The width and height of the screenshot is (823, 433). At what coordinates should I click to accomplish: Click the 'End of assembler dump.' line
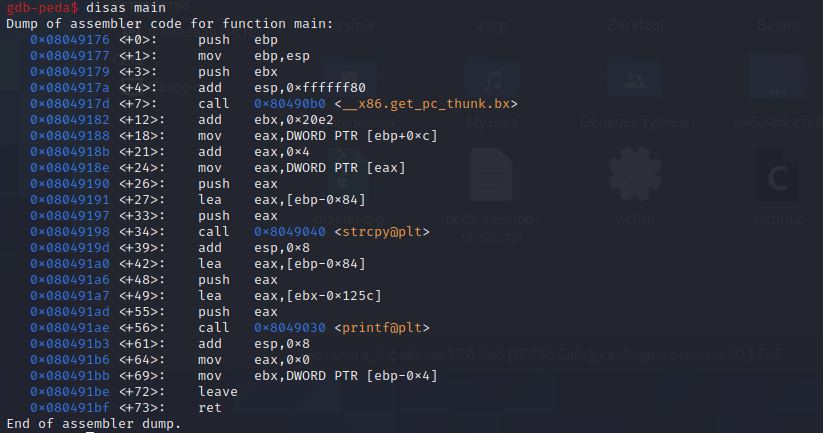click(x=94, y=423)
